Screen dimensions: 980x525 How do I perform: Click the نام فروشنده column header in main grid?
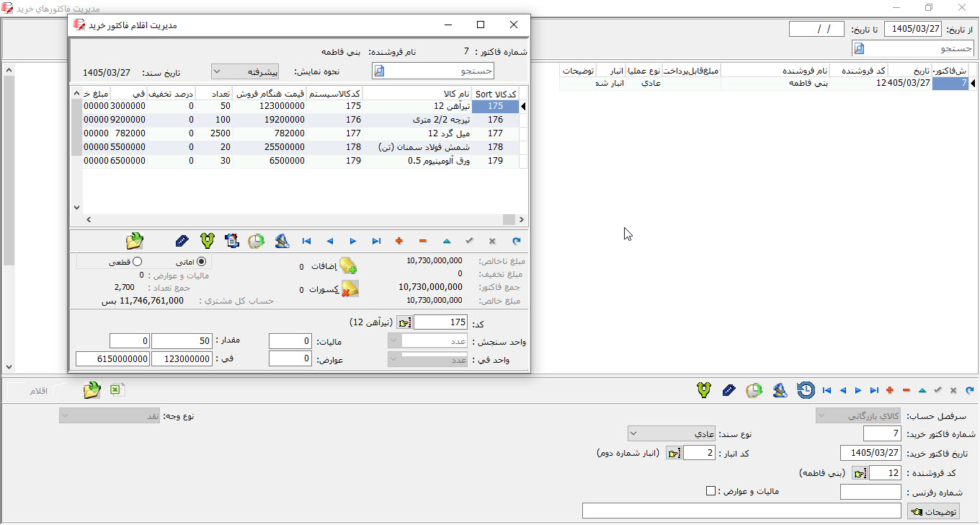pyautogui.click(x=775, y=71)
